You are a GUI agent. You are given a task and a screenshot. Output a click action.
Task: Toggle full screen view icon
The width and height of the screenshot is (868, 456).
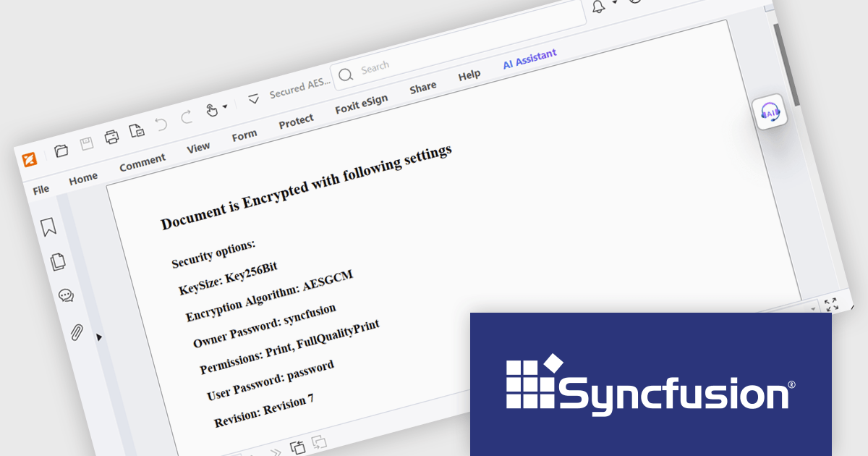[x=832, y=305]
